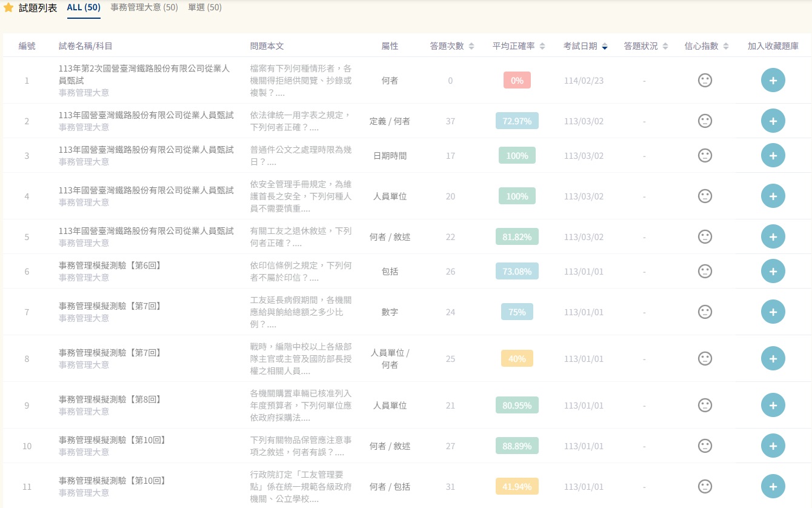The height and width of the screenshot is (508, 812).
Task: Click question text 工友延長病假期間
Action: coord(301,312)
